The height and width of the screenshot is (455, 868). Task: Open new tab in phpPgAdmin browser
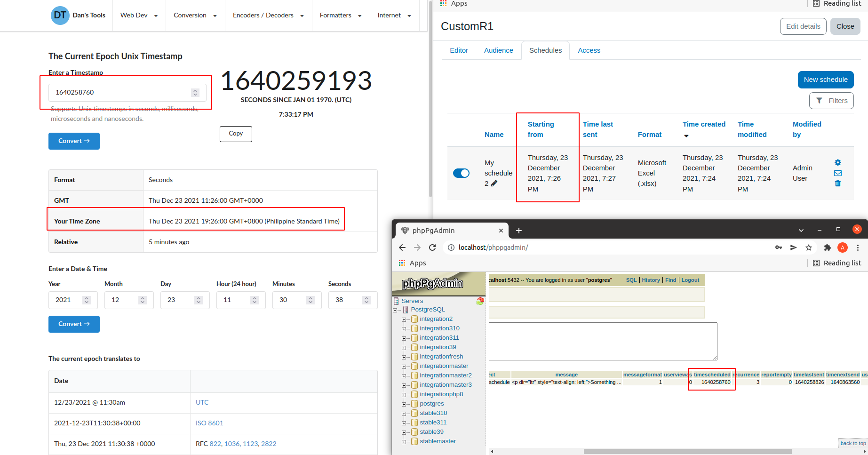click(519, 231)
